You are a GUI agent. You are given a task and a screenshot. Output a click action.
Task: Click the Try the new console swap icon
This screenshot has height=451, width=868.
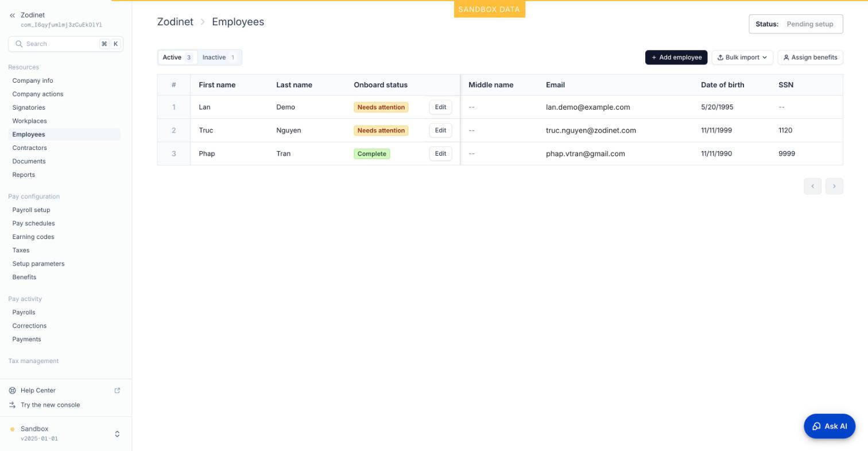coord(12,405)
